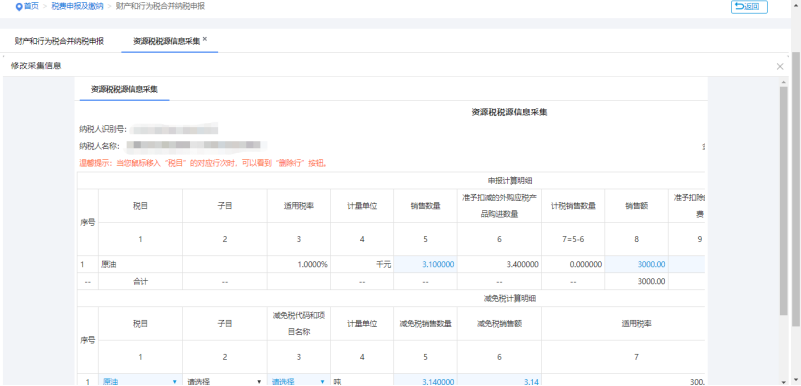Viewport: 801px width, 386px height.
Task: Edit the 销售数量 field showing 3.100000
Action: click(425, 264)
